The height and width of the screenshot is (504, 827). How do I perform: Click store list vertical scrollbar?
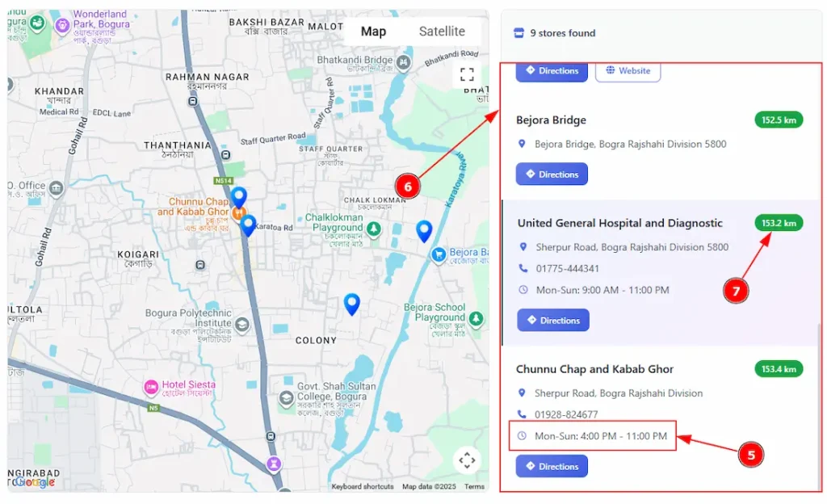pos(819,407)
